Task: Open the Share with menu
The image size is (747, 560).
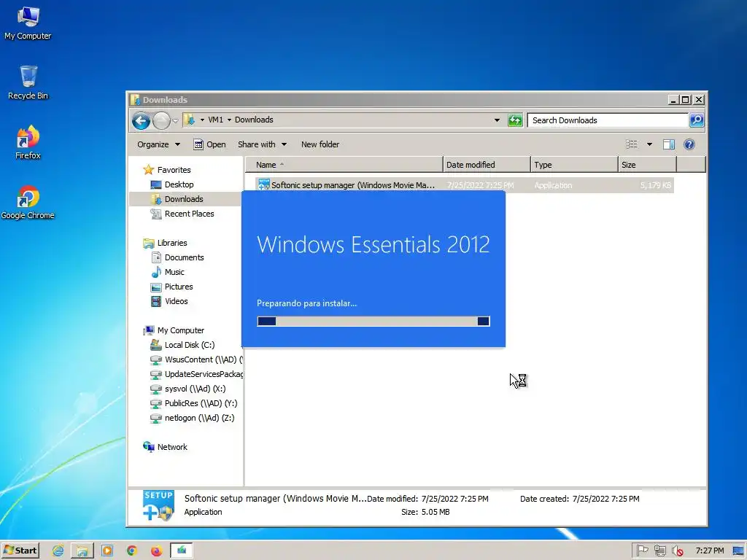Action: pos(262,144)
